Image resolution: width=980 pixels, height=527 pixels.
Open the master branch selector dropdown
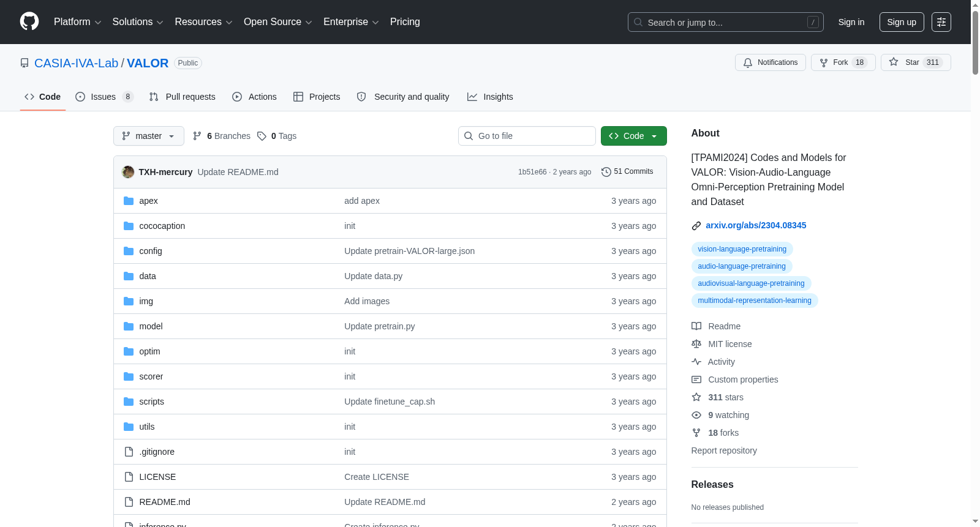pos(149,136)
